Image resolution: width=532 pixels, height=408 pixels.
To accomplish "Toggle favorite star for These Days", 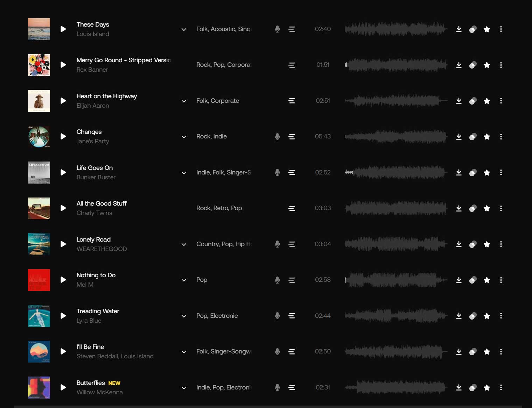I will click(486, 29).
